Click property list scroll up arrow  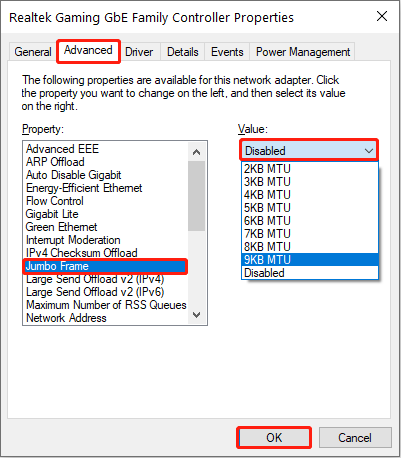(196, 152)
